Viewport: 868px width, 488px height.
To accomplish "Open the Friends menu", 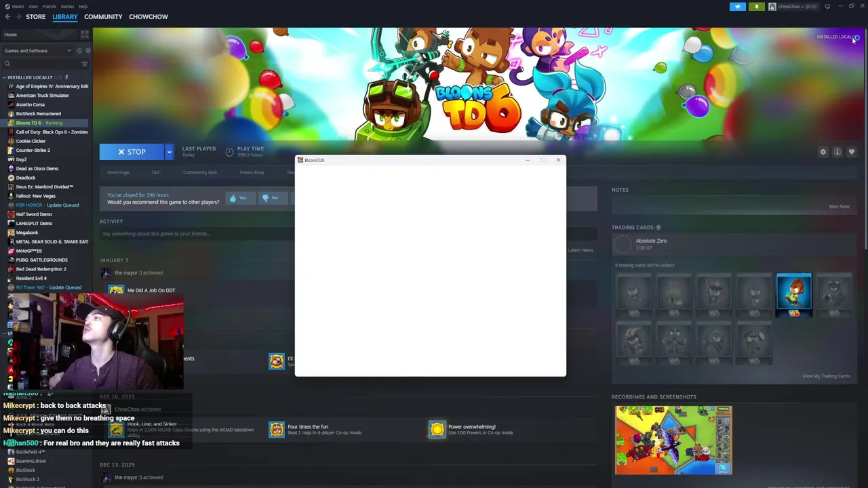I will [x=50, y=6].
